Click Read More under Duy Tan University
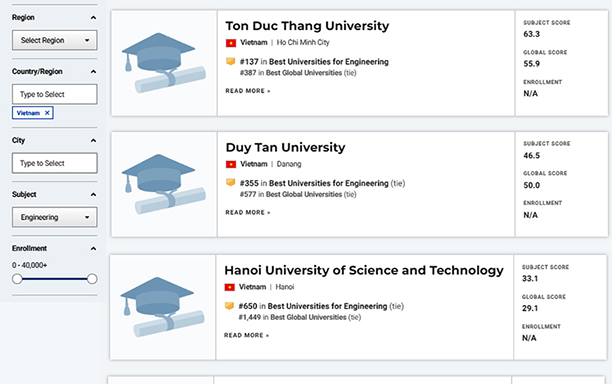This screenshot has width=612, height=384. click(x=248, y=212)
